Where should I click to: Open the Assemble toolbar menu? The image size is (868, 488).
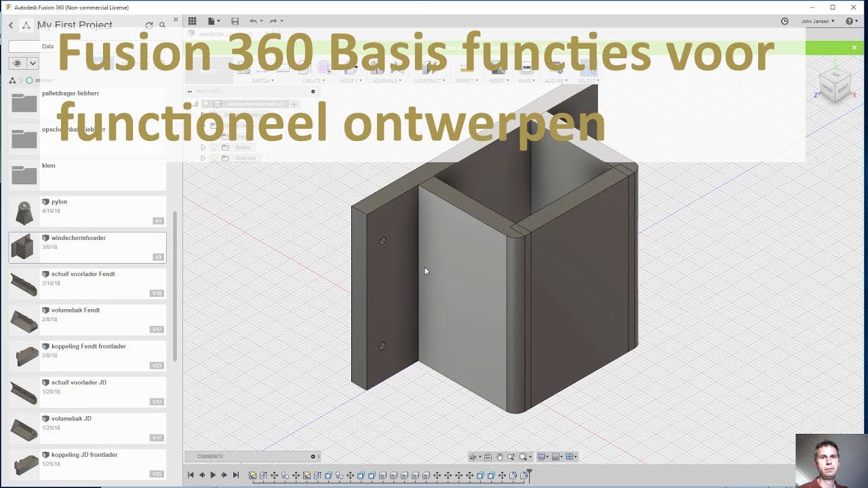coord(387,81)
